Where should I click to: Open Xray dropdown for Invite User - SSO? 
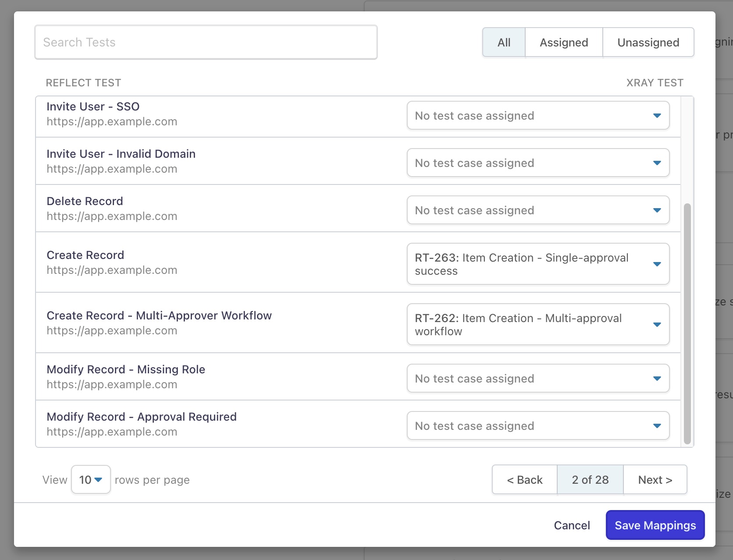[x=538, y=116]
